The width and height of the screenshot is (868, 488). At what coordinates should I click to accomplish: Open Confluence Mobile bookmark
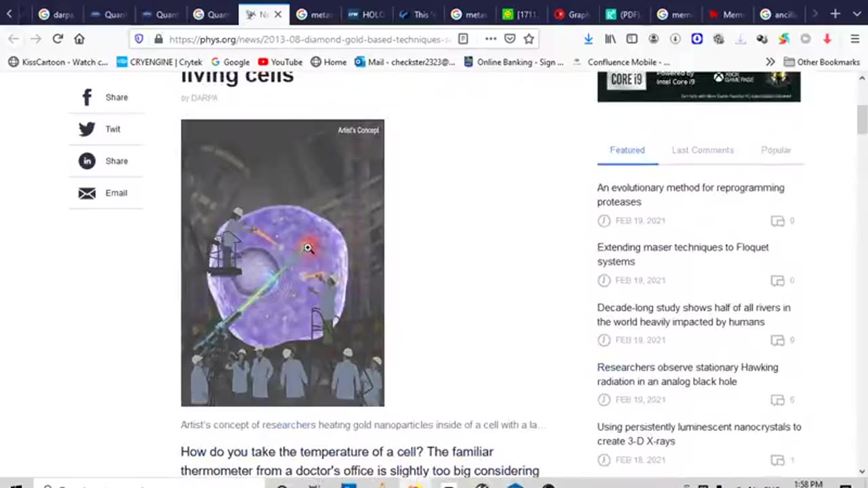(x=622, y=62)
